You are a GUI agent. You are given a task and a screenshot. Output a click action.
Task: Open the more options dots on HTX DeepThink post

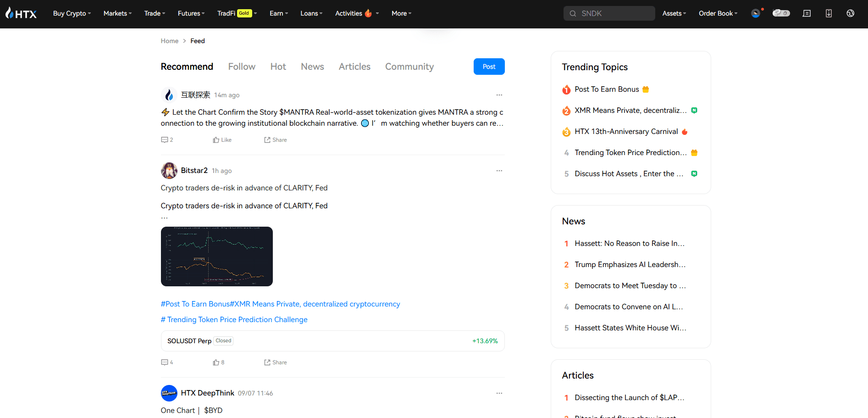(x=499, y=393)
